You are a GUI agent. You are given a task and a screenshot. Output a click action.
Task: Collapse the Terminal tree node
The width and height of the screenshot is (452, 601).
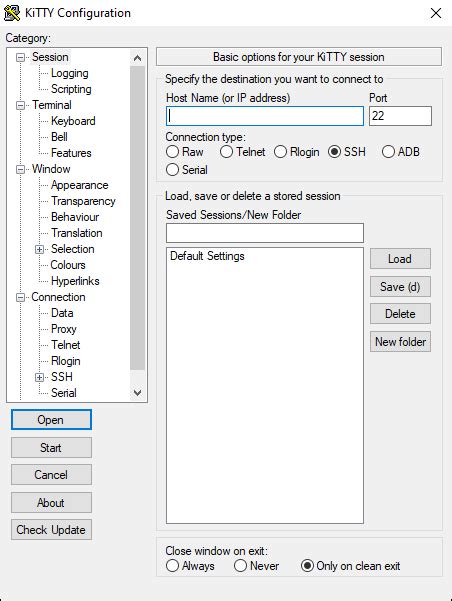[20, 105]
